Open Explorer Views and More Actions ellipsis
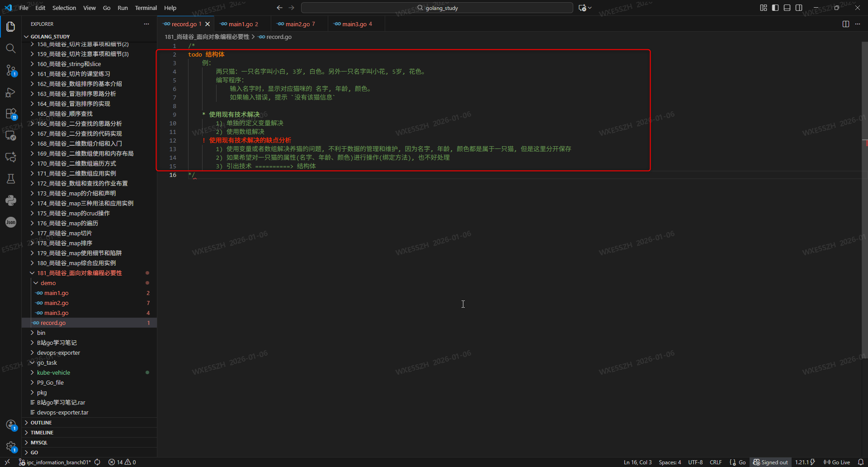 coord(146,24)
